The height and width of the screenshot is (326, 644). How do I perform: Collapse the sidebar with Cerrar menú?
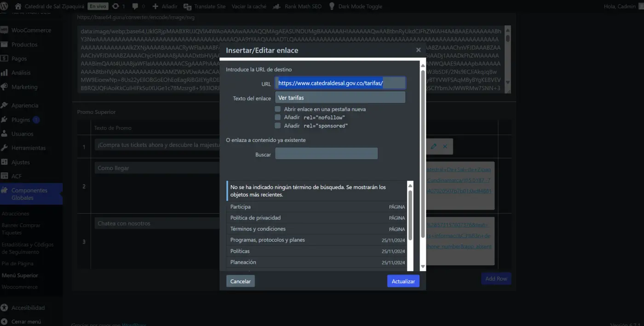click(x=26, y=321)
